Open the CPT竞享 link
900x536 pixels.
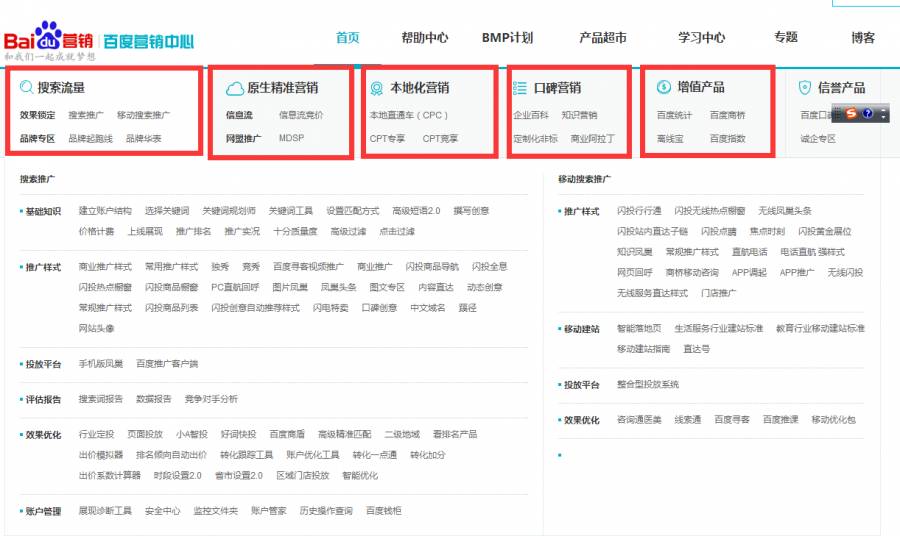pyautogui.click(x=440, y=138)
